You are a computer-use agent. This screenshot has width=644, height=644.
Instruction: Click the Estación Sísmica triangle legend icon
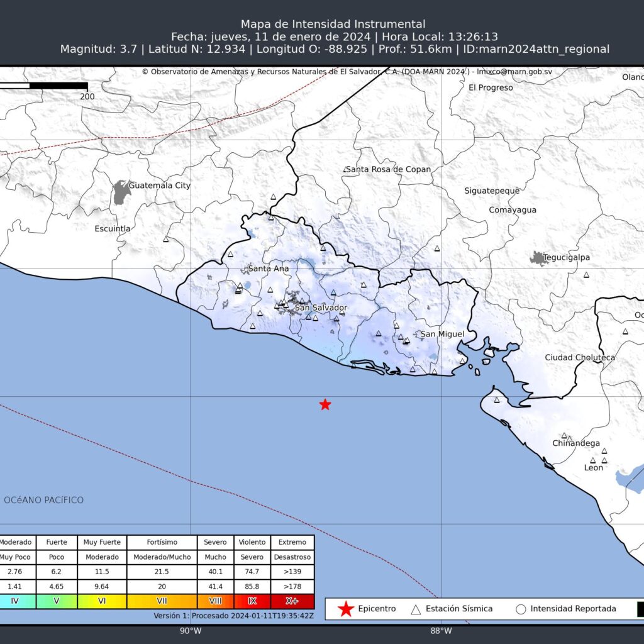pos(416,609)
